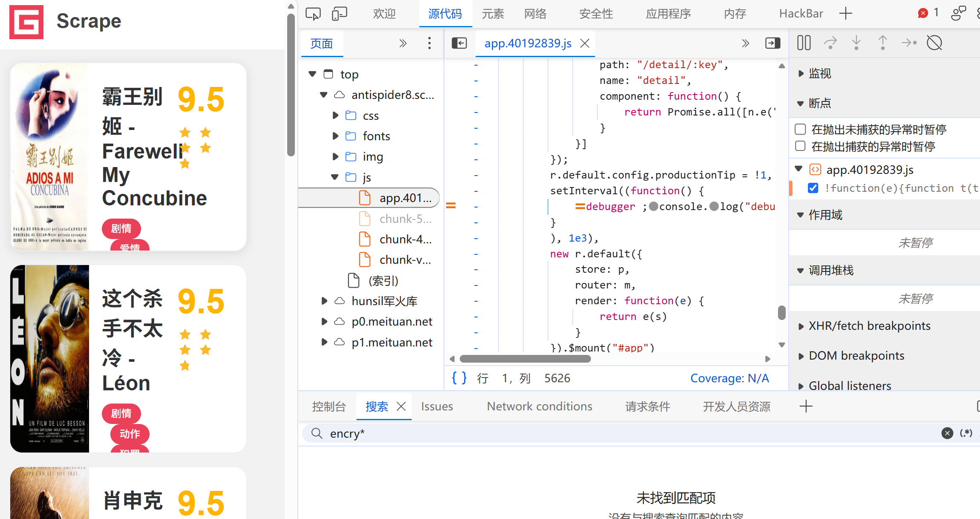This screenshot has height=519, width=980.
Task: Click the Coverage: N/A link
Action: 729,378
